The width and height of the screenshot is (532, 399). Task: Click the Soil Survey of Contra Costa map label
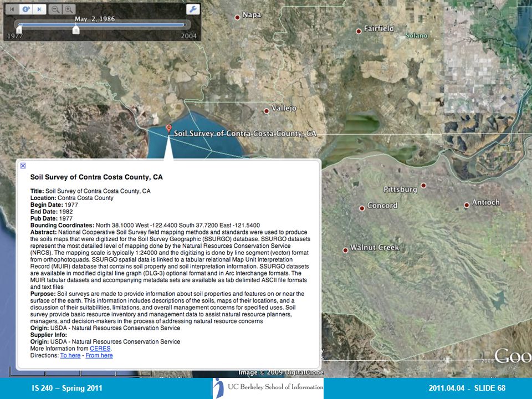(x=245, y=134)
